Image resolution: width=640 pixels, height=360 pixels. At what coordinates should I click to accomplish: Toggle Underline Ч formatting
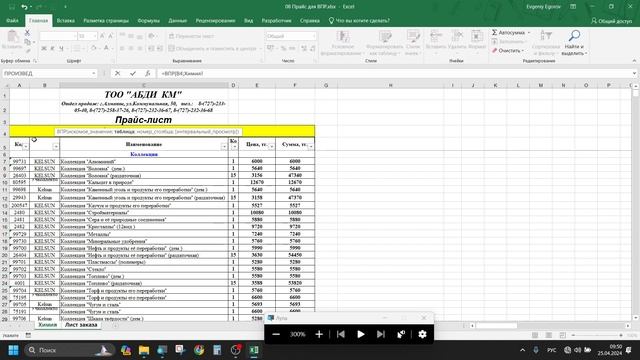point(61,49)
